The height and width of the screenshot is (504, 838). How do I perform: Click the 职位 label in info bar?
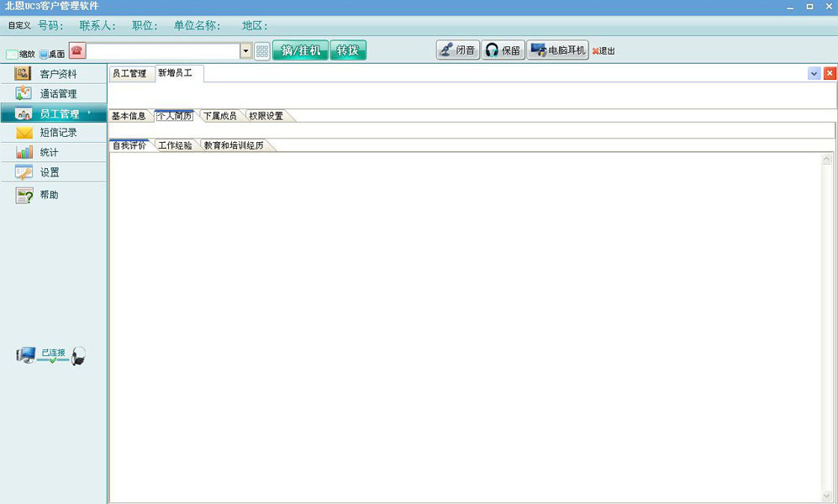click(x=145, y=26)
